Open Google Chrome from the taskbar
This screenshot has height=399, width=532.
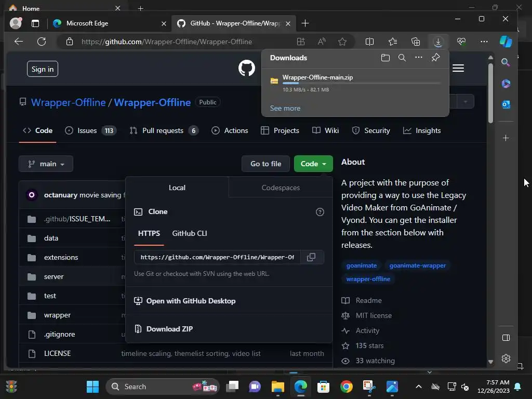point(346,387)
